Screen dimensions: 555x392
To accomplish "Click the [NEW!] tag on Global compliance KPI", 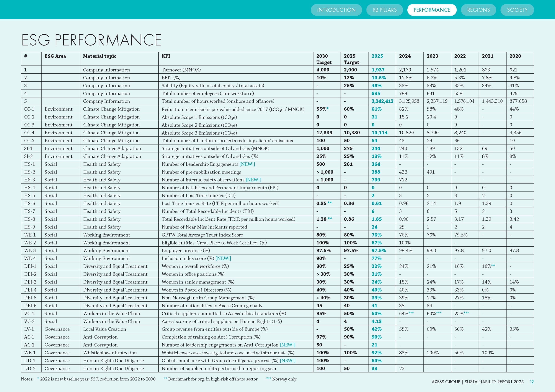I will [x=288, y=361].
